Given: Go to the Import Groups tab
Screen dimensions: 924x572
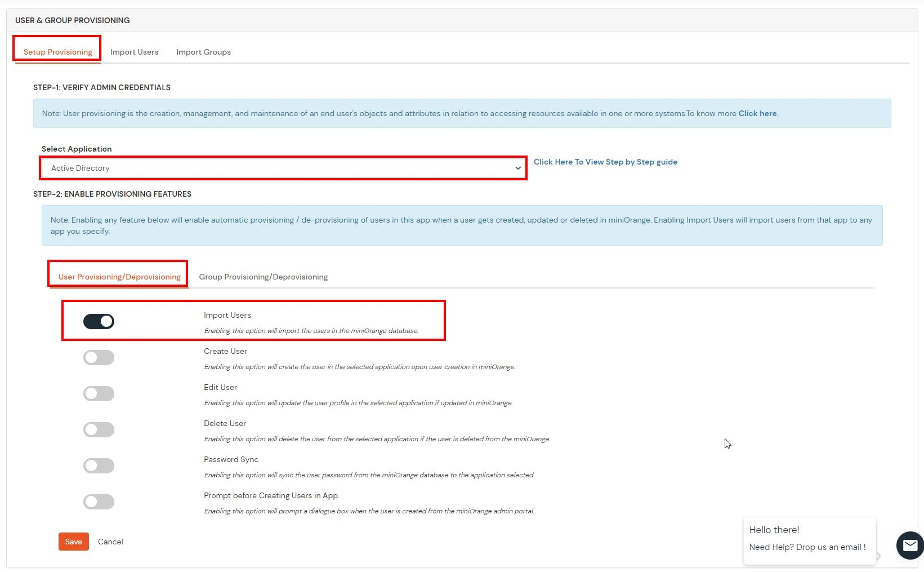Looking at the screenshot, I should pyautogui.click(x=203, y=52).
